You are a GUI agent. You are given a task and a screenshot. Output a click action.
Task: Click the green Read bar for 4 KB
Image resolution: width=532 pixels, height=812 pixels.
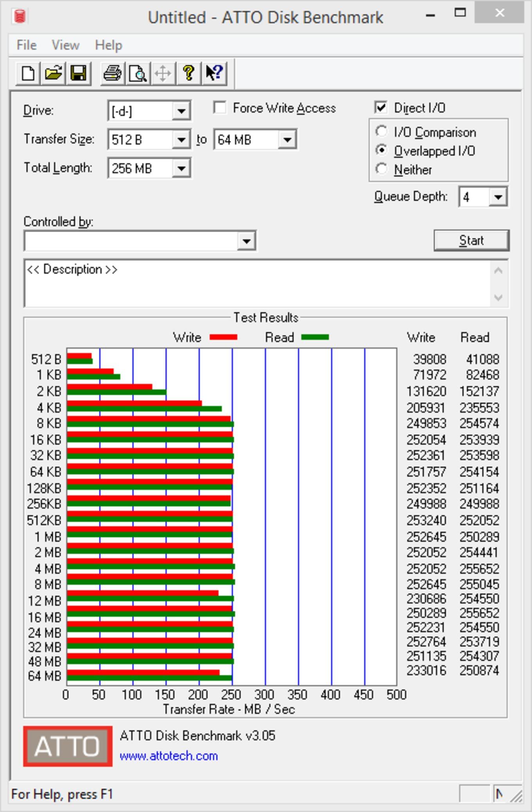[144, 409]
